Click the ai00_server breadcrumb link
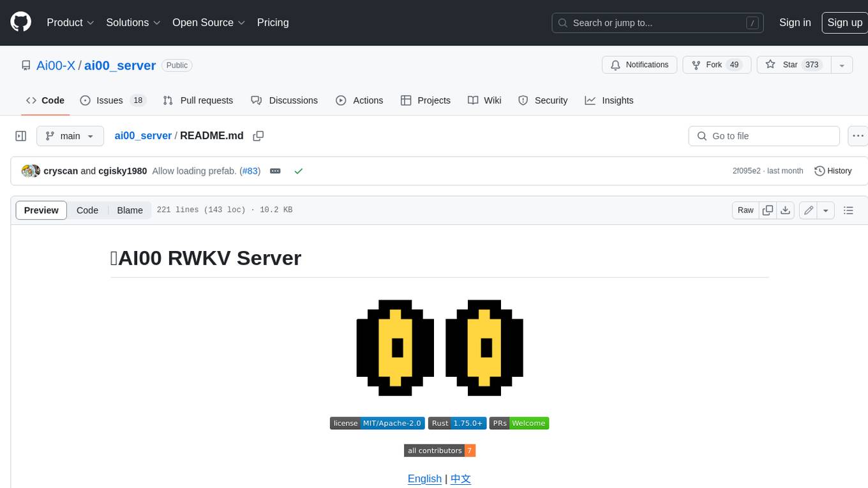 point(143,135)
